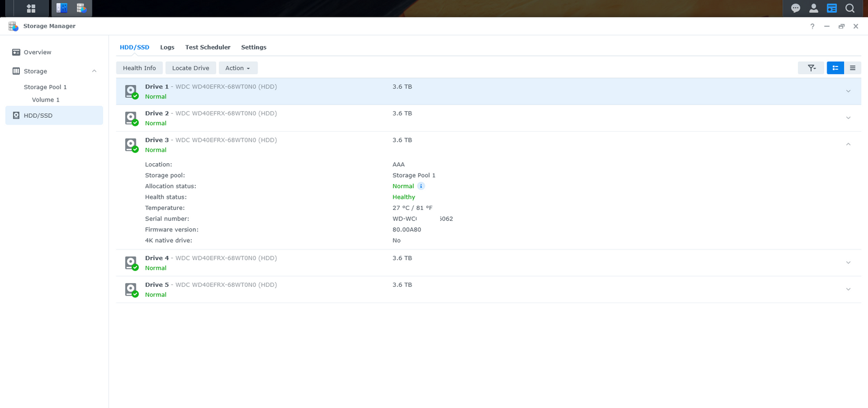Enable detailed list view mode
The height and width of the screenshot is (408, 868).
point(835,68)
